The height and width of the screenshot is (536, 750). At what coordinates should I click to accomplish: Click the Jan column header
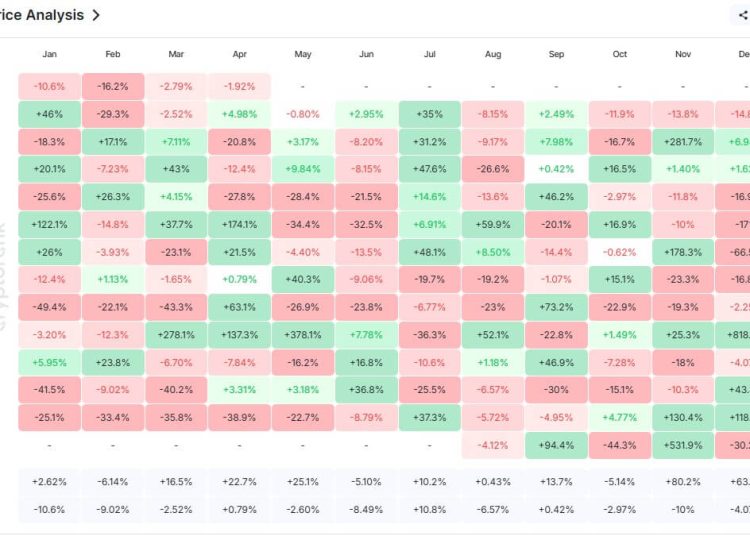[49, 54]
